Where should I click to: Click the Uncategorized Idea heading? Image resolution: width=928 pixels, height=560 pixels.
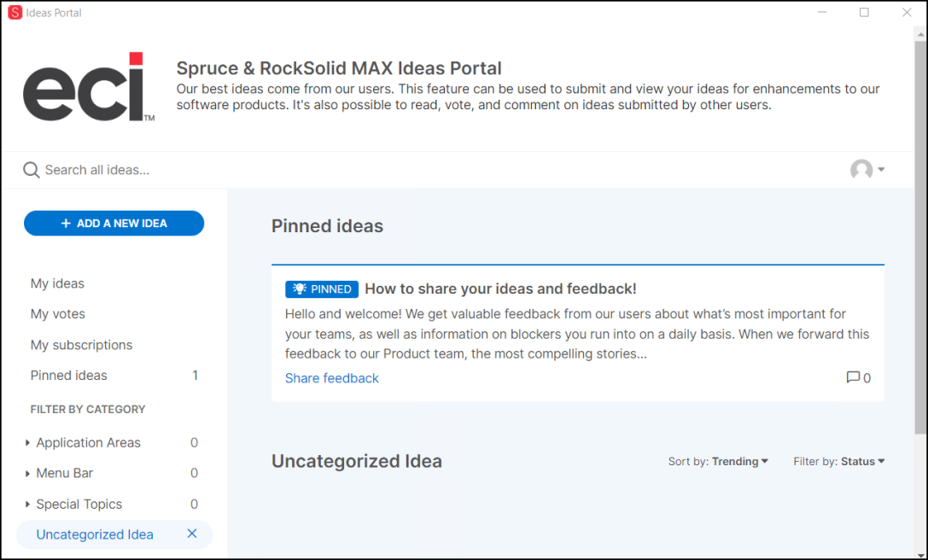357,461
